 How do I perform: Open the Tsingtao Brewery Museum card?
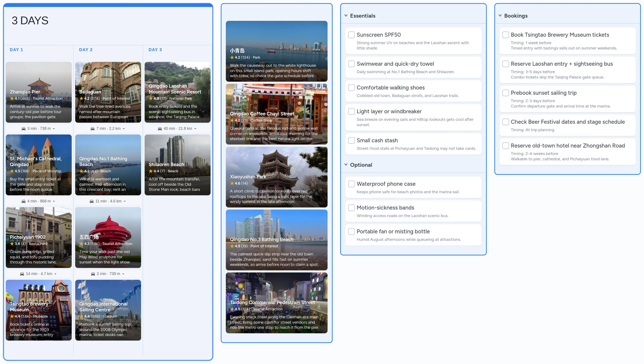tap(39, 310)
